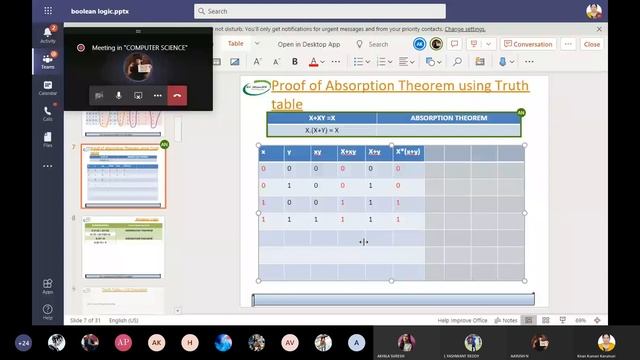This screenshot has height=360, width=640.
Task: Open the Calendar in Teams sidebar
Action: [x=48, y=88]
